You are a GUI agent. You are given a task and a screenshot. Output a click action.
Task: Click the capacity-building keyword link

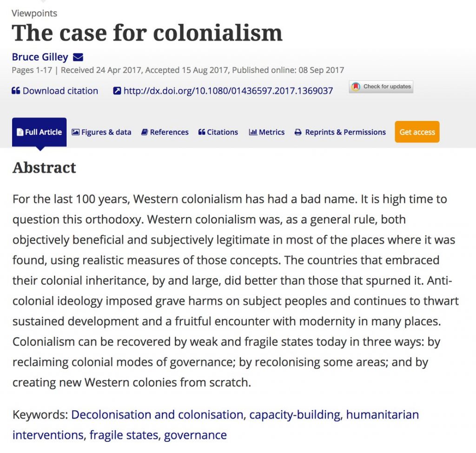click(294, 415)
